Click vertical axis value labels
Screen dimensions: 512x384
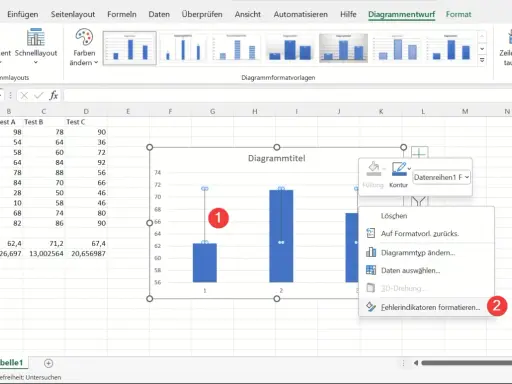point(157,227)
